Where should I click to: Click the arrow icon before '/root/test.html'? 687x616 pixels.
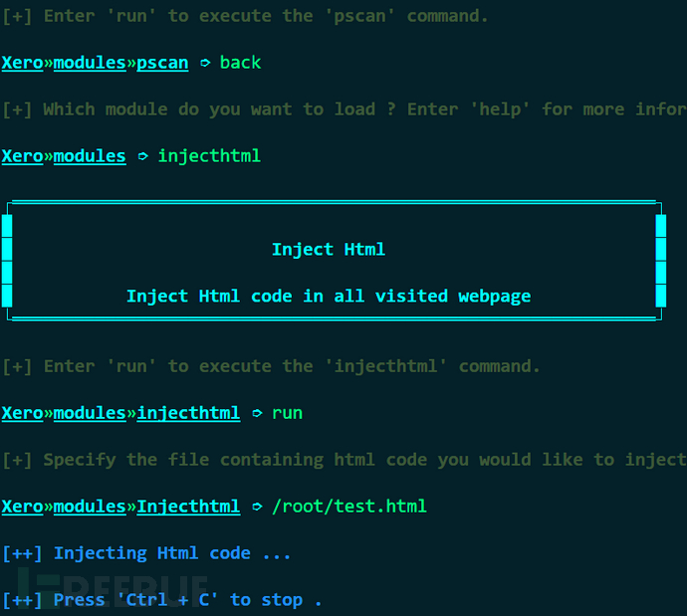click(x=257, y=507)
